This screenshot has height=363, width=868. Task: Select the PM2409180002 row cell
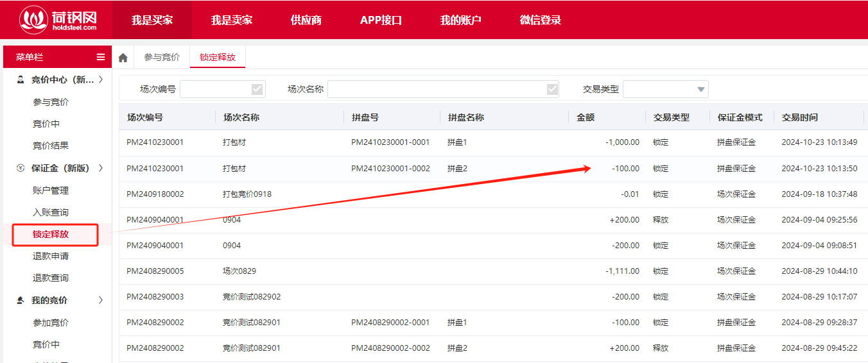(155, 194)
